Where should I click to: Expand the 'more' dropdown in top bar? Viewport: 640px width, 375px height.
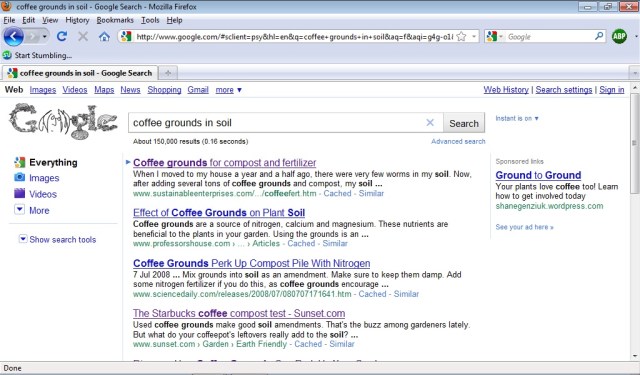click(229, 90)
